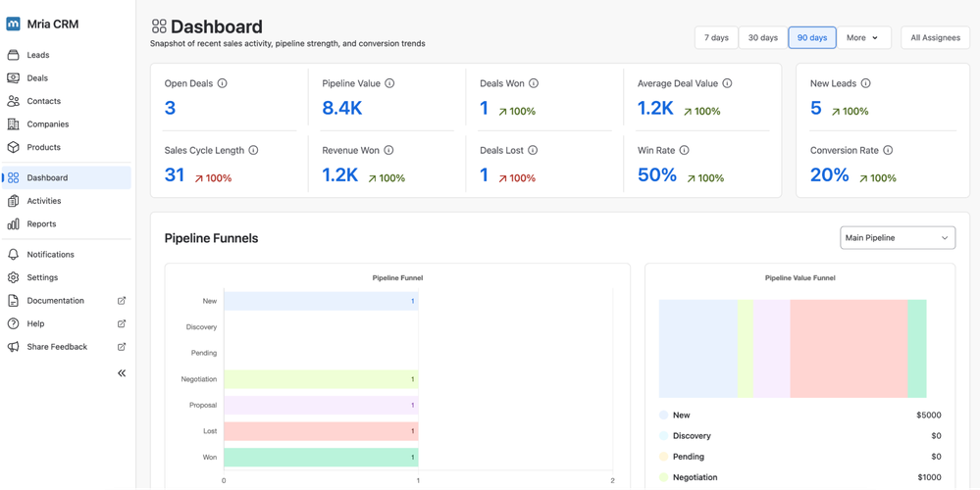Select the 7 days range
Image resolution: width=980 pixels, height=490 pixels.
716,37
